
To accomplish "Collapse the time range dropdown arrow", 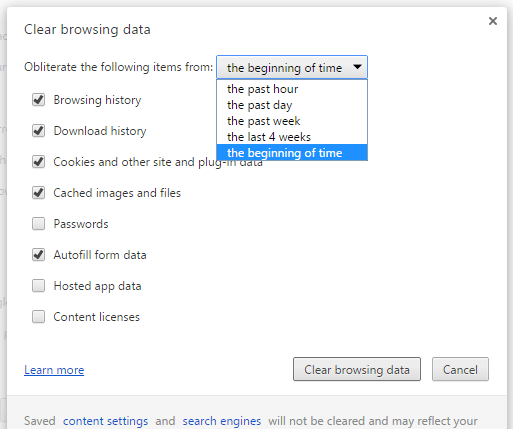I will pyautogui.click(x=357, y=67).
